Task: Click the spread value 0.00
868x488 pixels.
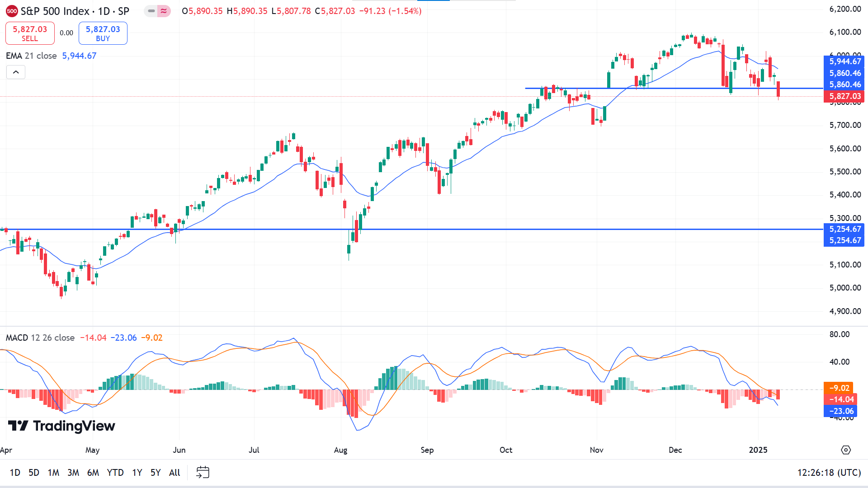Action: [x=66, y=33]
